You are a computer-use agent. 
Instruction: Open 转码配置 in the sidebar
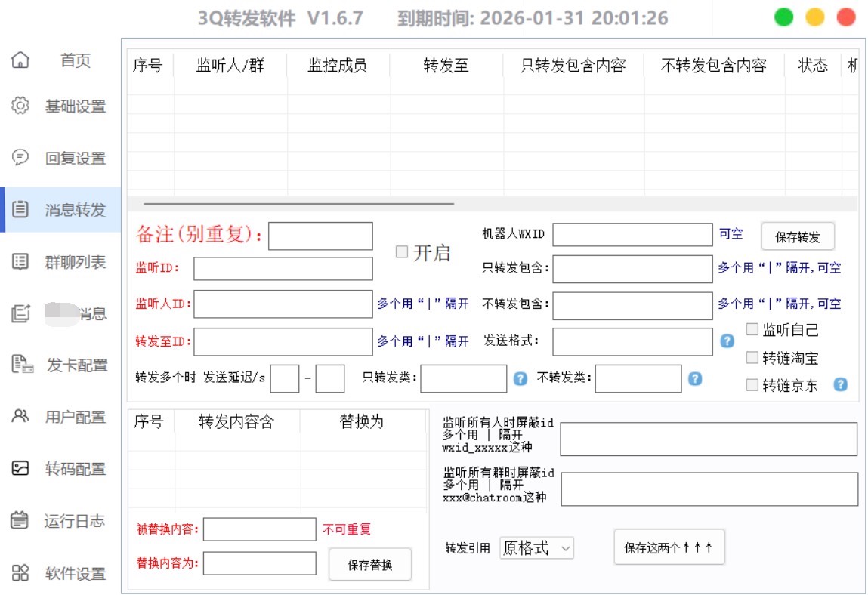(x=76, y=469)
